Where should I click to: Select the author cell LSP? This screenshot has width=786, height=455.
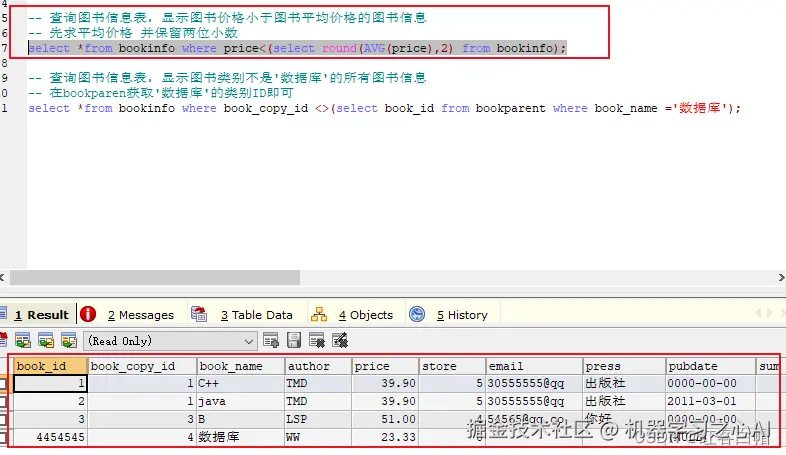318,419
